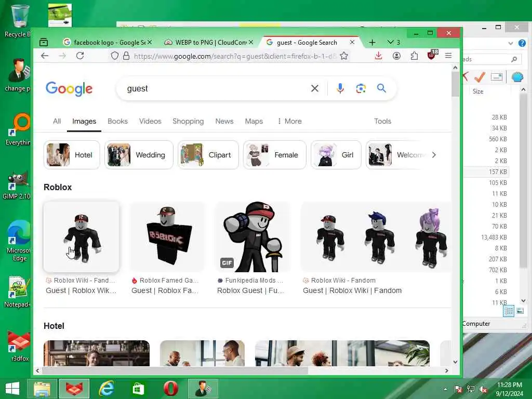
Task: Open Internet Explorer from the taskbar
Action: [106, 389]
